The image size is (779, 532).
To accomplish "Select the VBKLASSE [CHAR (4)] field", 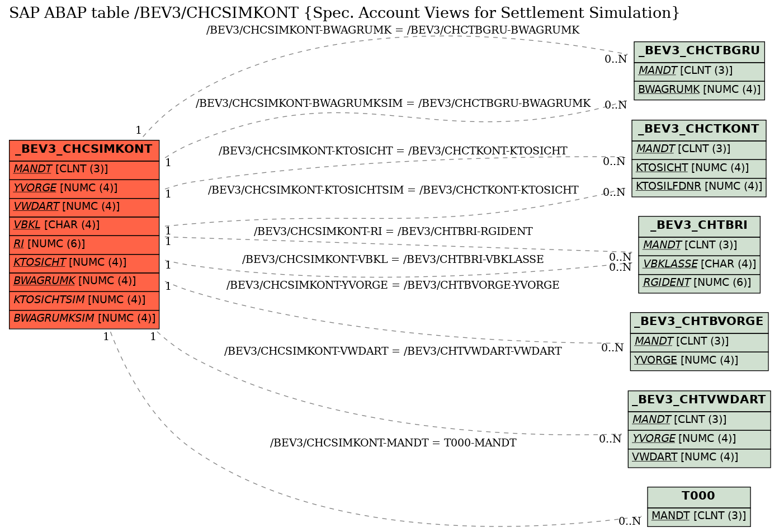I will (699, 264).
